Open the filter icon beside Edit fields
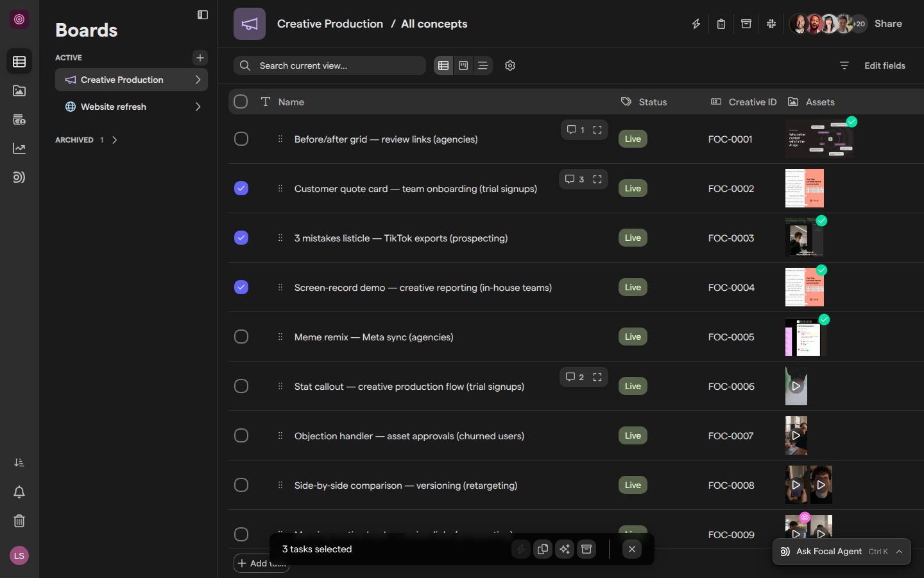This screenshot has width=924, height=578. coord(844,66)
